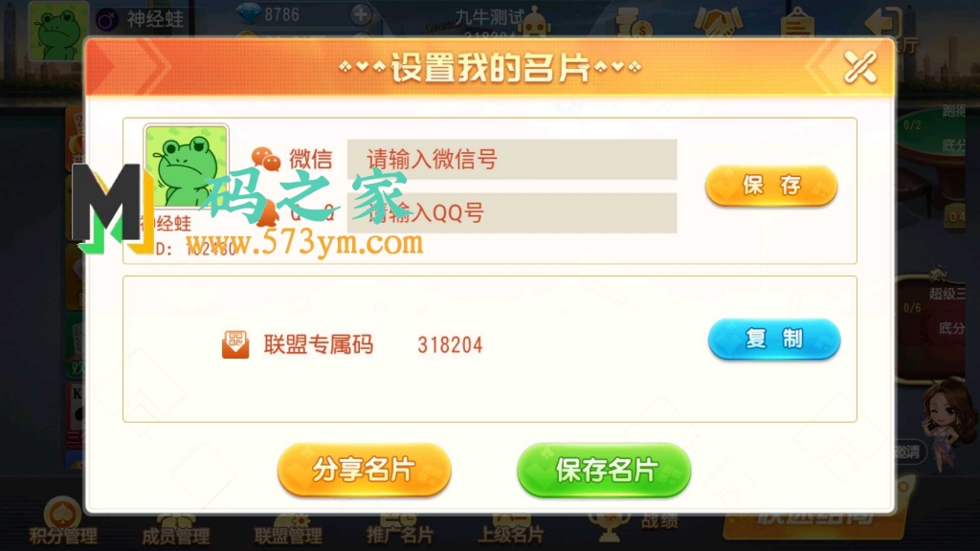Click the orange 保存 button

tap(771, 186)
